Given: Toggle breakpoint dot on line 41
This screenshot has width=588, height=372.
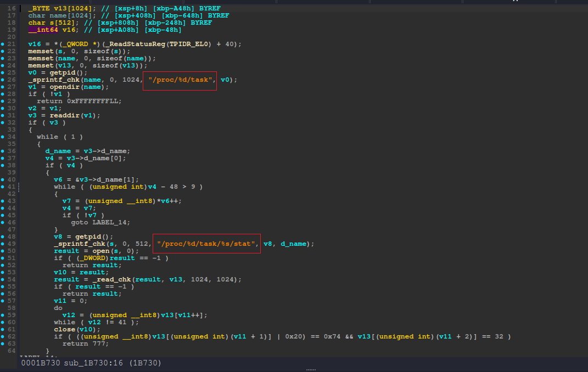Looking at the screenshot, I should 3,187.
